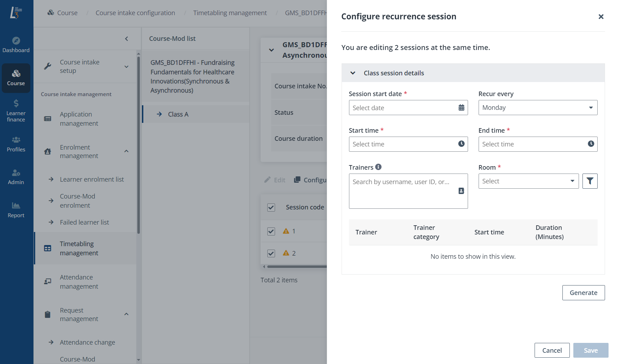This screenshot has width=617, height=364.
Task: Open the Dashboard from the sidebar
Action: pos(16,44)
